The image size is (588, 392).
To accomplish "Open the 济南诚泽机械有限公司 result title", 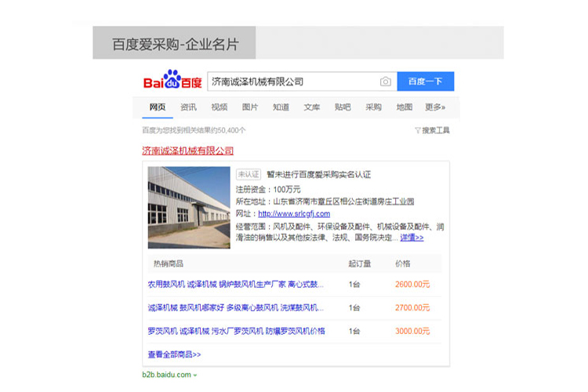I will [187, 151].
